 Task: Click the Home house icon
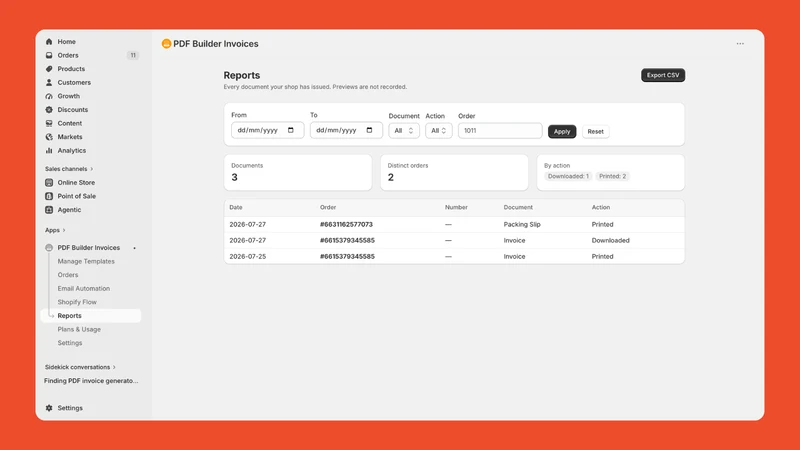point(49,42)
